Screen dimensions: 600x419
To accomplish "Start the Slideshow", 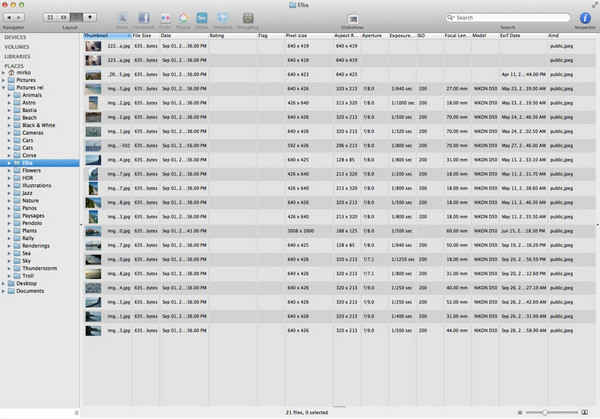I will click(x=352, y=18).
